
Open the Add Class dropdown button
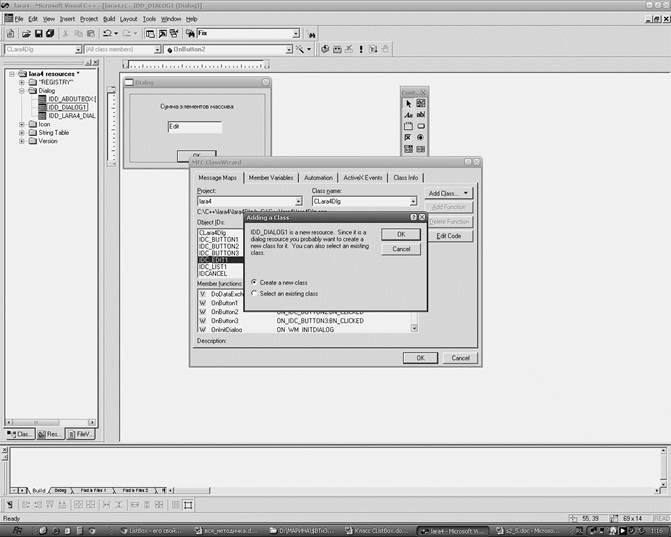click(448, 193)
